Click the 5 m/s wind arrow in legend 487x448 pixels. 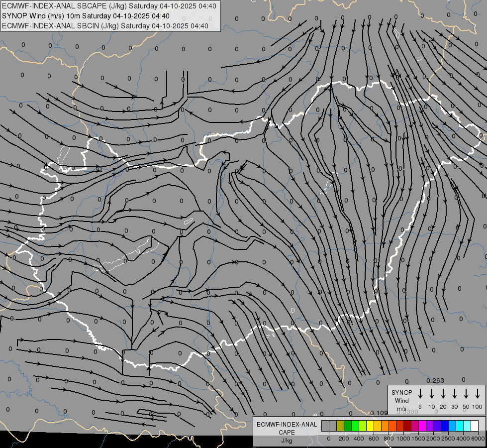[x=420, y=394]
